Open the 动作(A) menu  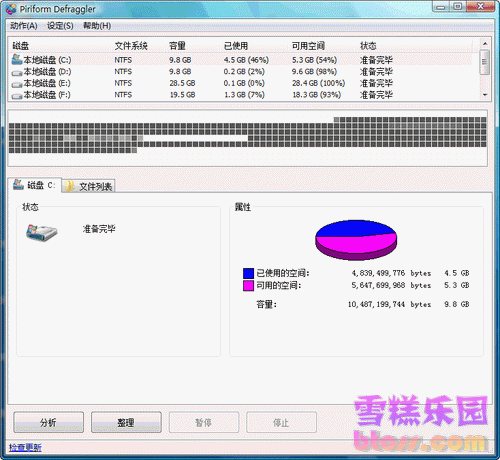23,26
